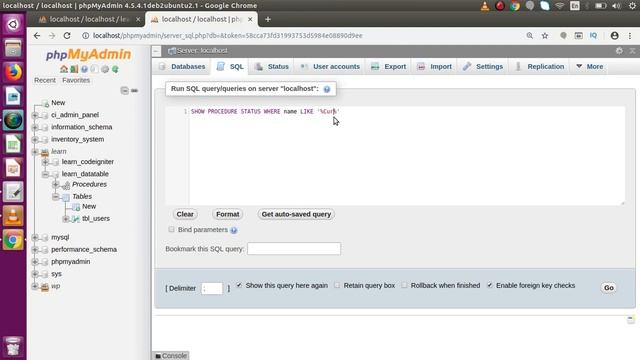Image resolution: width=640 pixels, height=360 pixels.
Task: Toggle Enable foreign key checks
Action: (489, 285)
